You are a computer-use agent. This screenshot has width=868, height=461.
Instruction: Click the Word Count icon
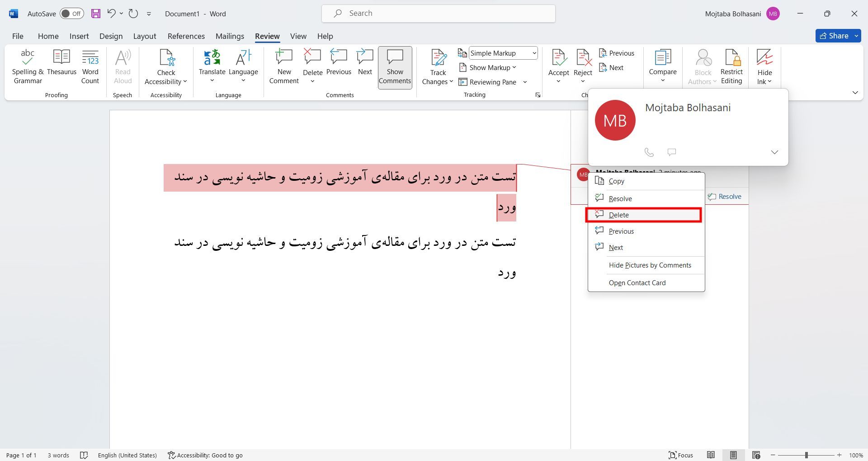tap(90, 67)
